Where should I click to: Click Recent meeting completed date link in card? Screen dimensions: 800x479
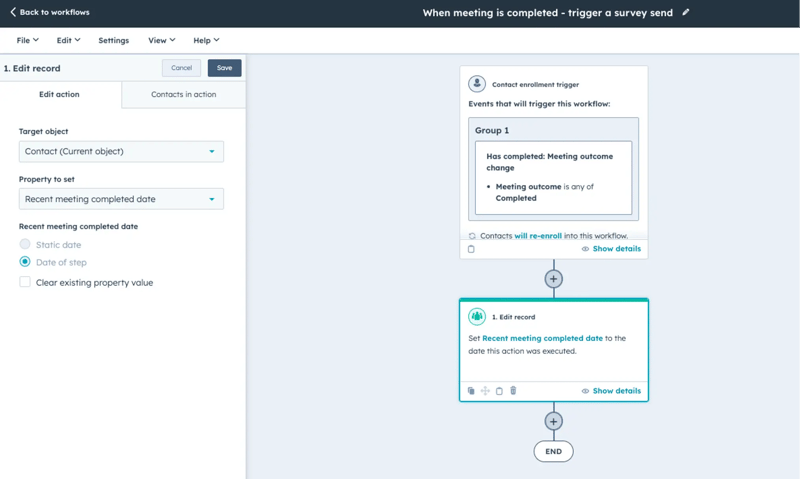pyautogui.click(x=542, y=338)
